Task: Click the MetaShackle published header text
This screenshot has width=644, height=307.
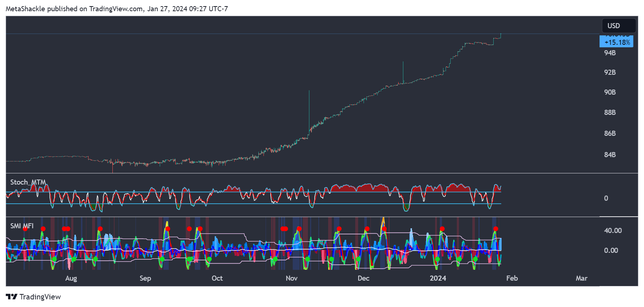Action: (117, 9)
